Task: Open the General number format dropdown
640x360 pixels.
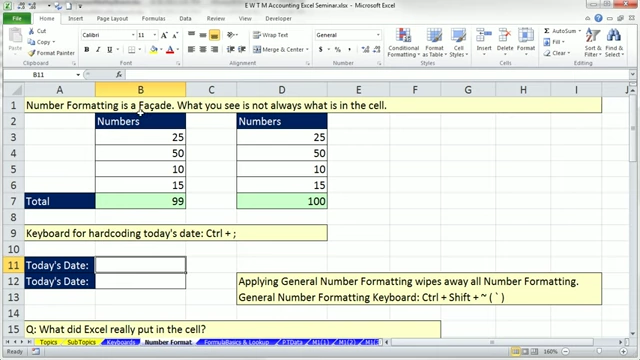Action: [x=378, y=35]
